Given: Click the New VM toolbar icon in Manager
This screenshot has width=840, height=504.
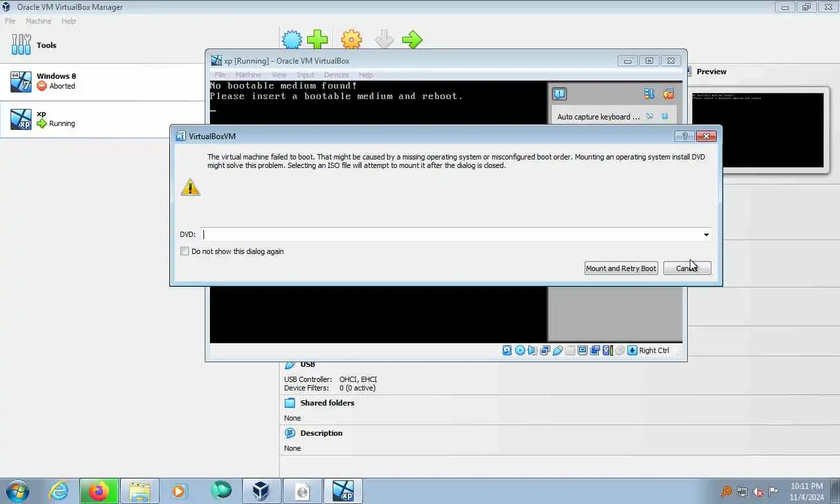Looking at the screenshot, I should point(292,39).
